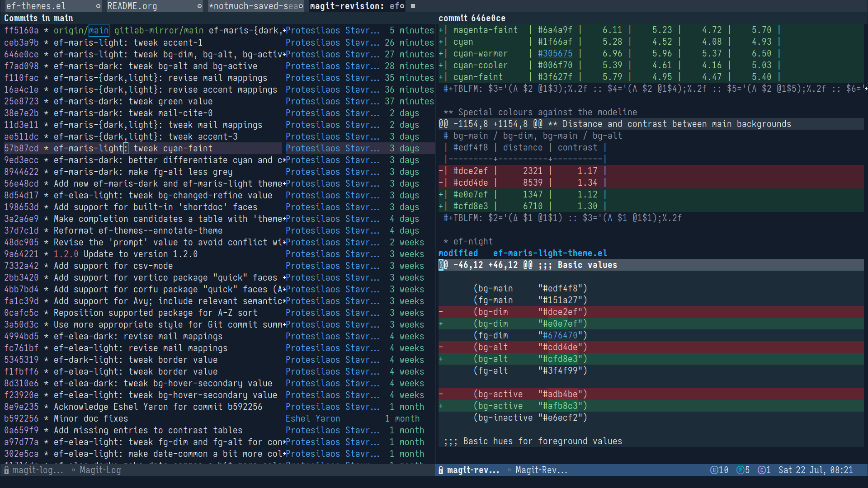Select commit 25e8723 tweak green value

(x=219, y=101)
